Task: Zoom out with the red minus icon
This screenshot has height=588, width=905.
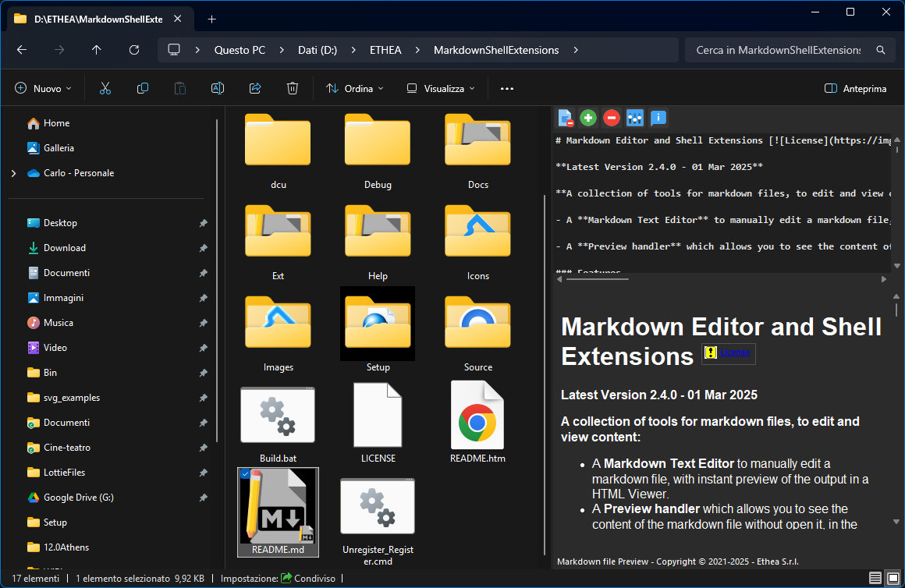Action: (x=611, y=118)
